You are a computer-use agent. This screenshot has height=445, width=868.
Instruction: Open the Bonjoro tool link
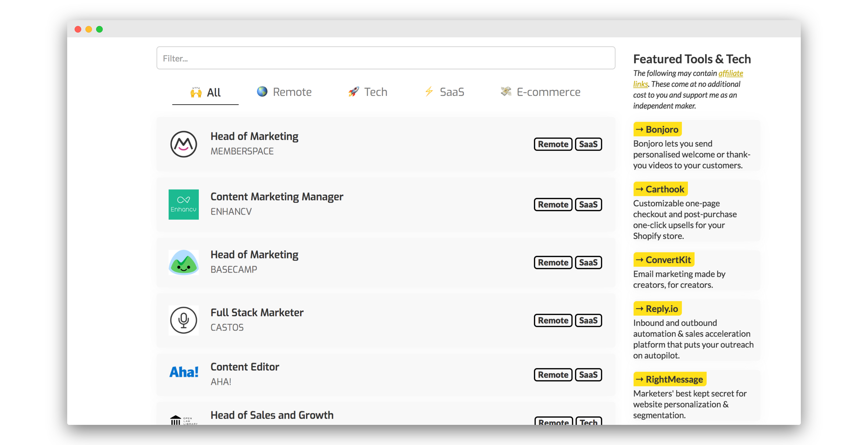(657, 129)
